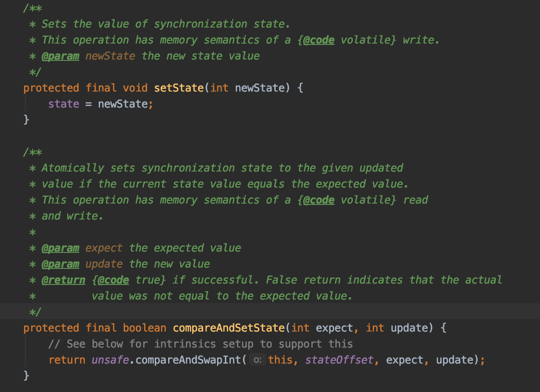Click the 'See below for intrinsics' comment line

click(201, 344)
